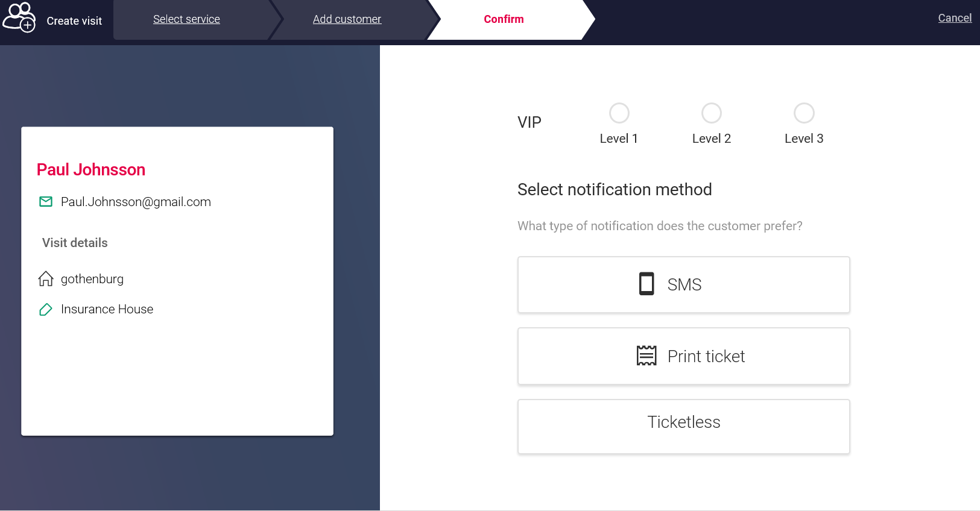Click the Create visit header label
The height and width of the screenshot is (511, 980).
[74, 21]
